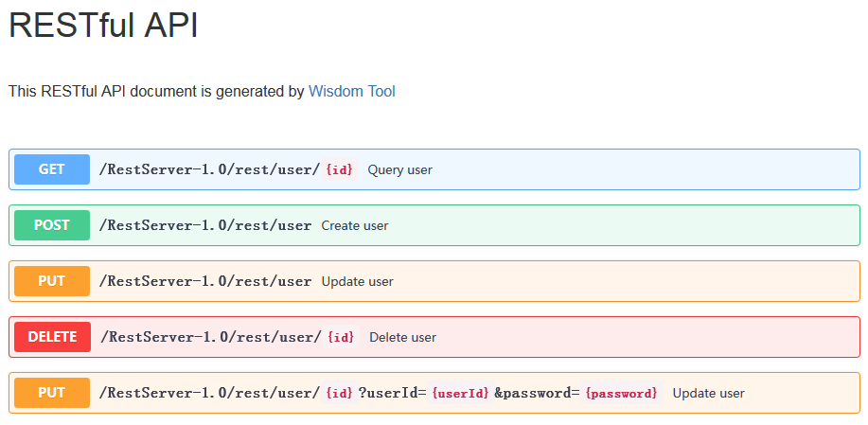
Task: Click the PUT badge in the userId/password row
Action: coord(52,393)
